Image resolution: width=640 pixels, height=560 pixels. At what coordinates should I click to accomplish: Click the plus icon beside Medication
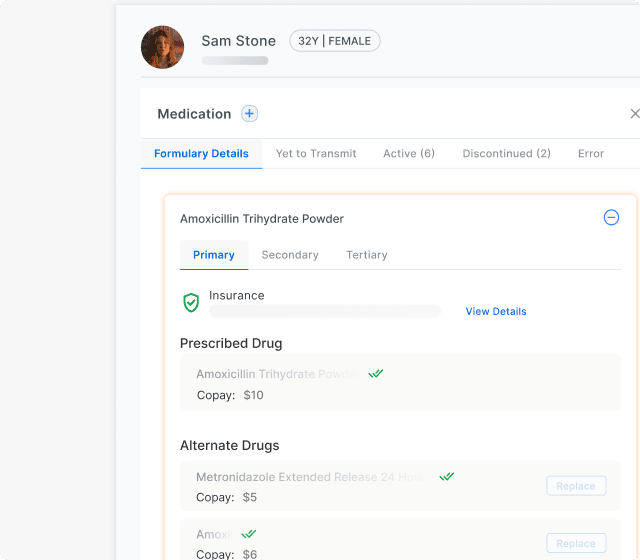point(249,114)
